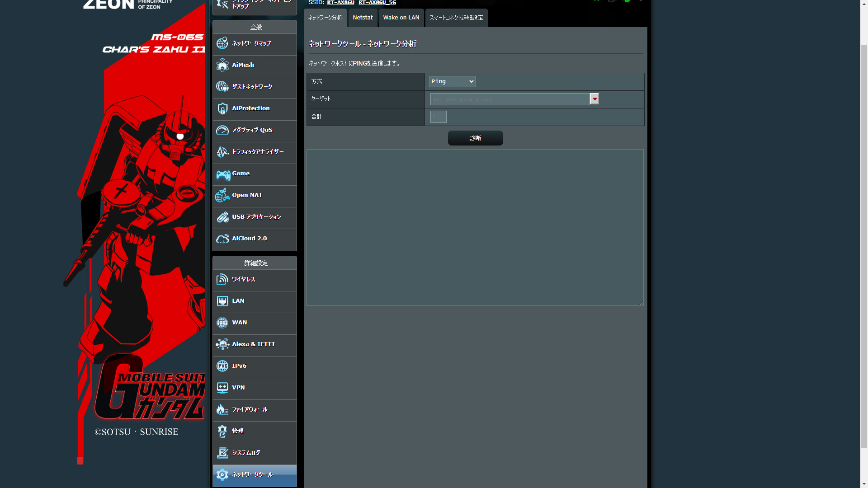Click the AiMesh sidebar icon
This screenshot has width=868, height=488.
point(222,65)
